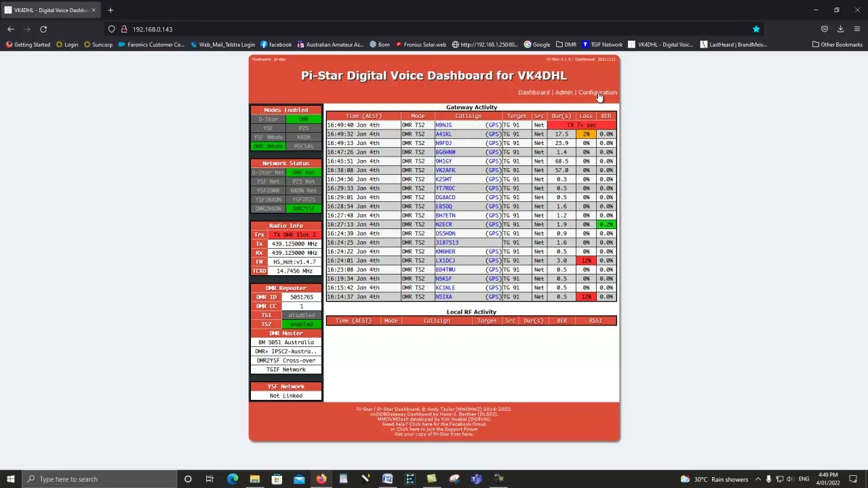Screen dimensions: 868x488
Task: Click the volume speaker tray icon
Action: (x=789, y=479)
